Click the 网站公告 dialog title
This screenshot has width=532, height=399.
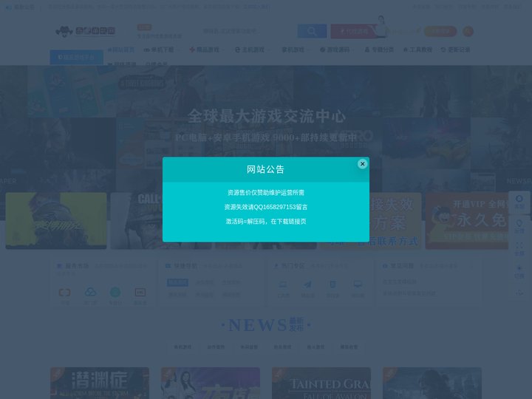[265, 169]
